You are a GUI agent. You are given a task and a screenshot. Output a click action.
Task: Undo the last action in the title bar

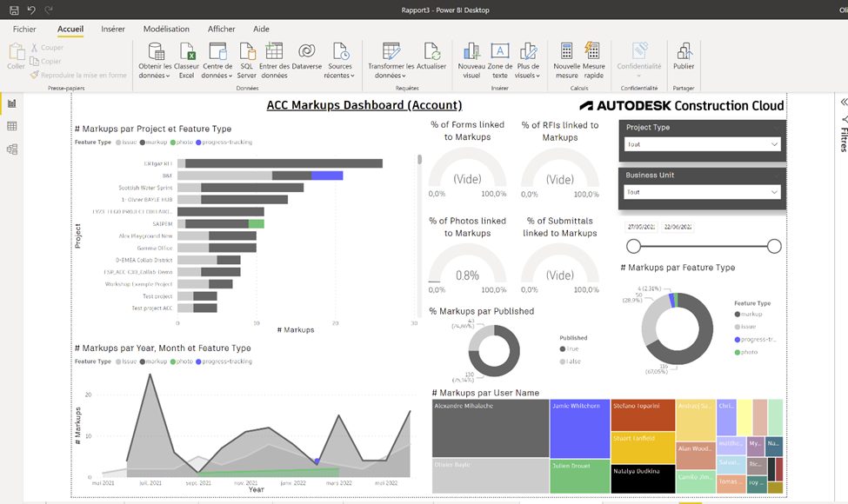[x=31, y=10]
